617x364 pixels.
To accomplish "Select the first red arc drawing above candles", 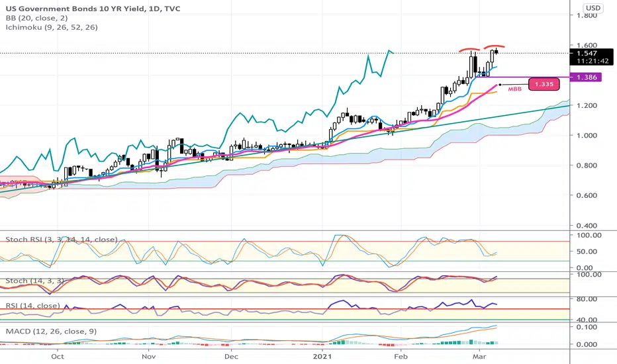I will point(469,50).
